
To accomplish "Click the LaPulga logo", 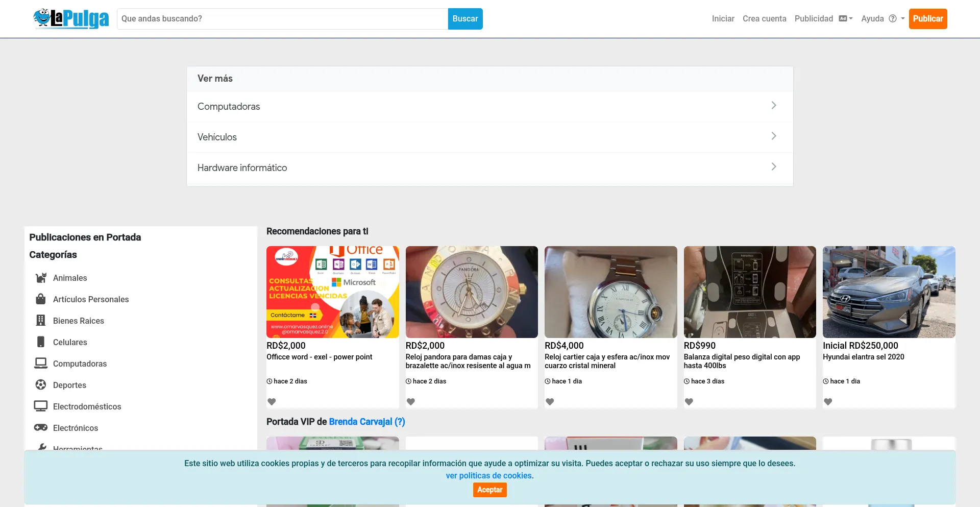I will pos(71,18).
